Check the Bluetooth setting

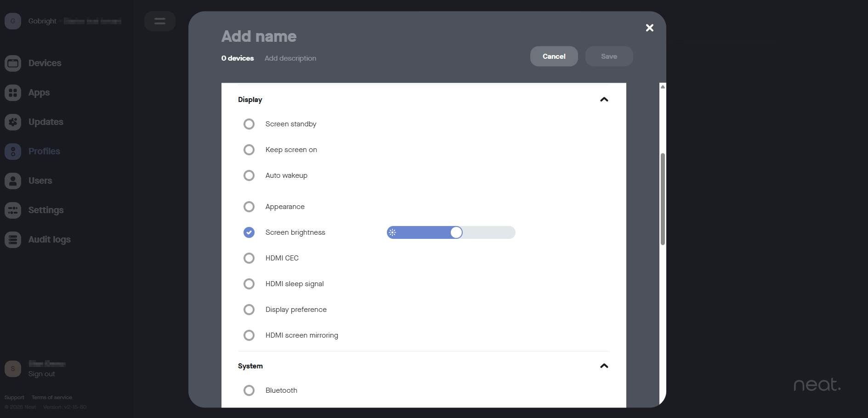[x=249, y=390]
